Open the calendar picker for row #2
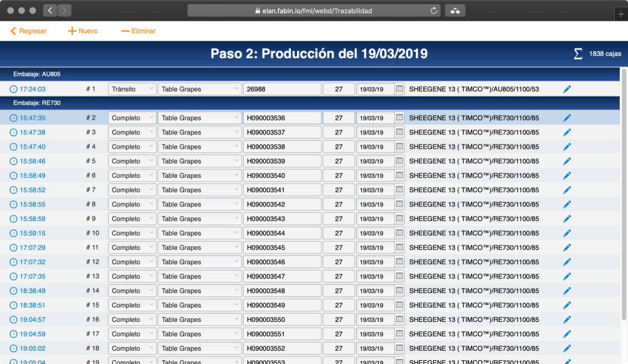 click(x=399, y=118)
